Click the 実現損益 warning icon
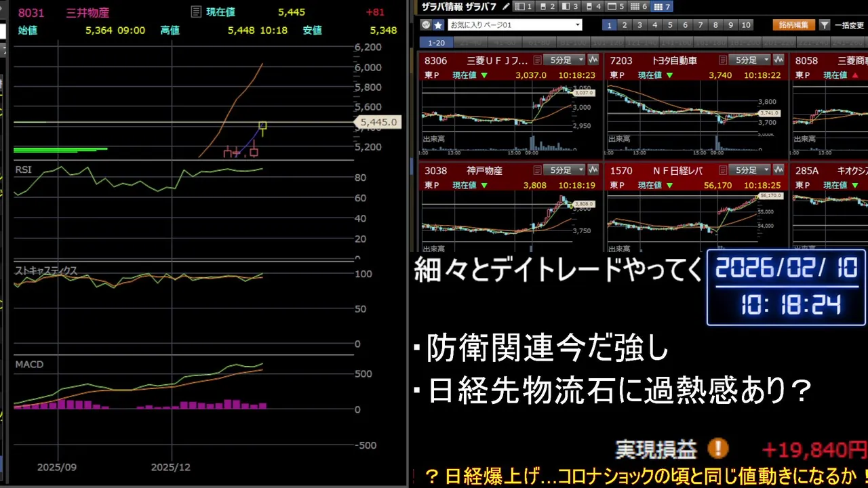 tap(717, 449)
